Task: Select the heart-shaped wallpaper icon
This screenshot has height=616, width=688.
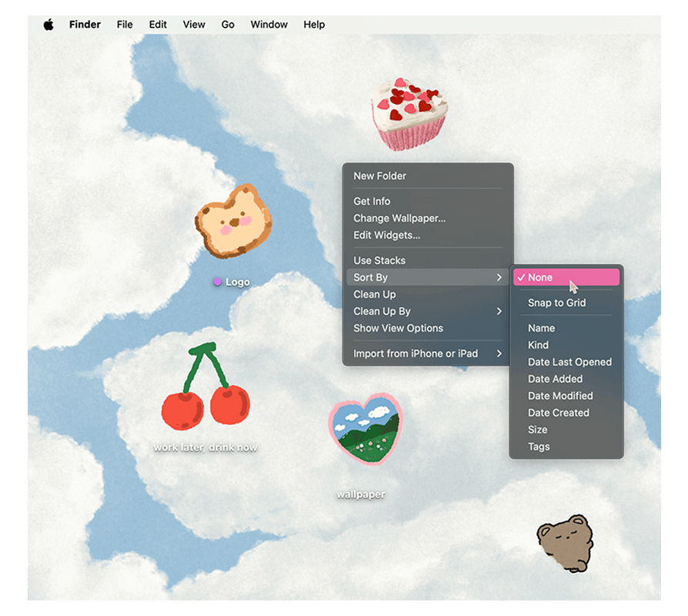Action: coord(366,429)
